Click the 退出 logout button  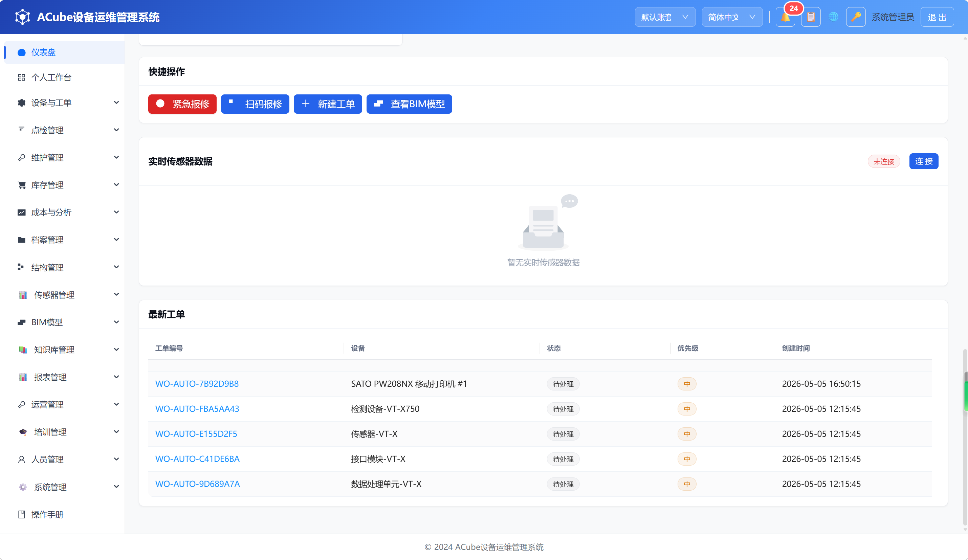tap(937, 17)
